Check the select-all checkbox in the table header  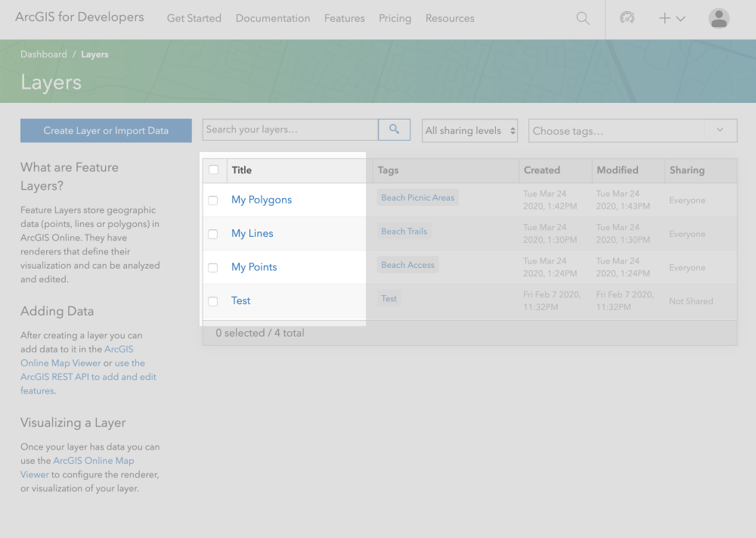coord(215,169)
